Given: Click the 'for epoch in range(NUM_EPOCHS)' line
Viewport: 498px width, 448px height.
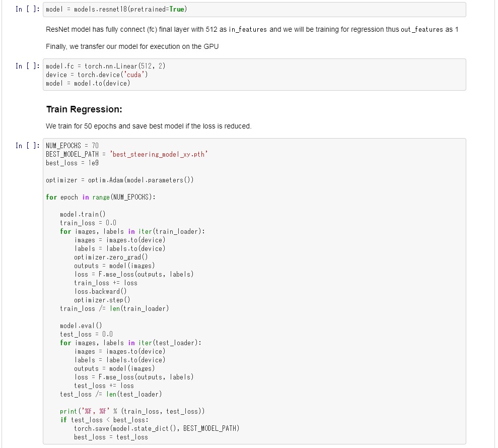Looking at the screenshot, I should click(101, 198).
